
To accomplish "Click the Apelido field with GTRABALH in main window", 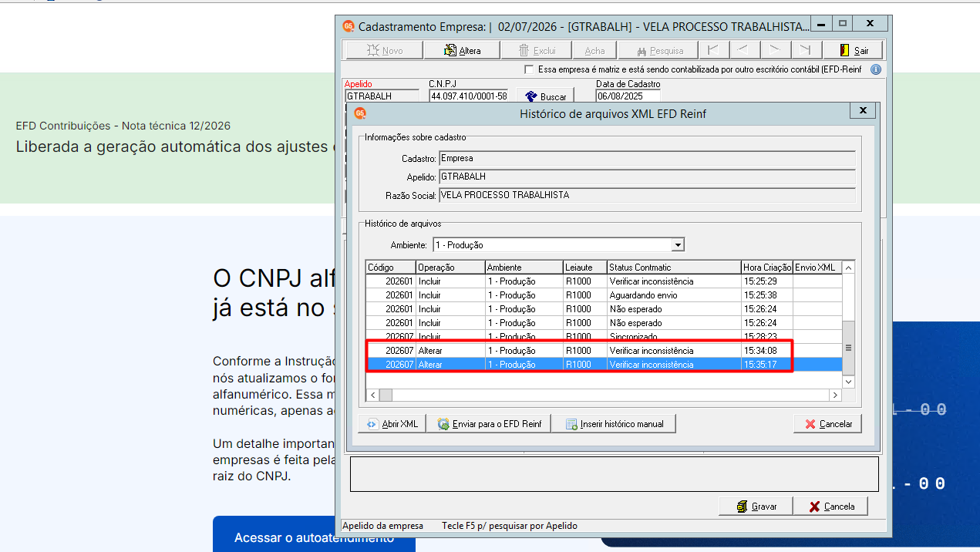I will click(x=382, y=96).
